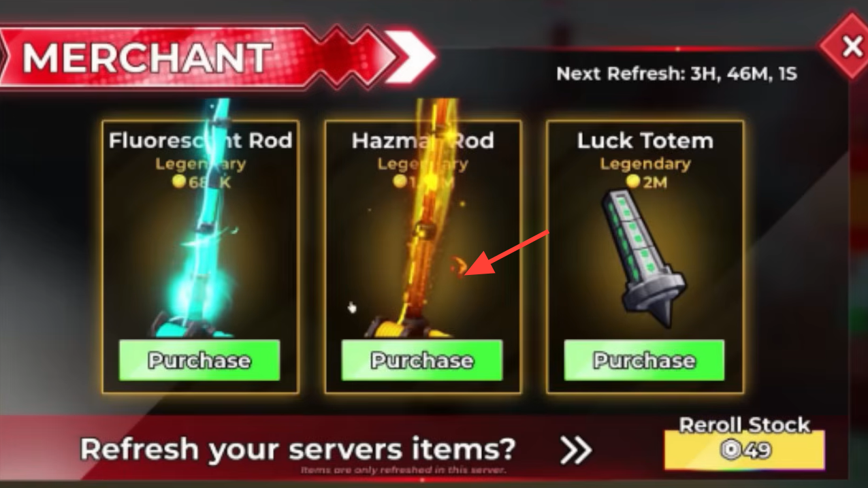Close the Merchant window
The width and height of the screenshot is (868, 488).
pos(851,47)
